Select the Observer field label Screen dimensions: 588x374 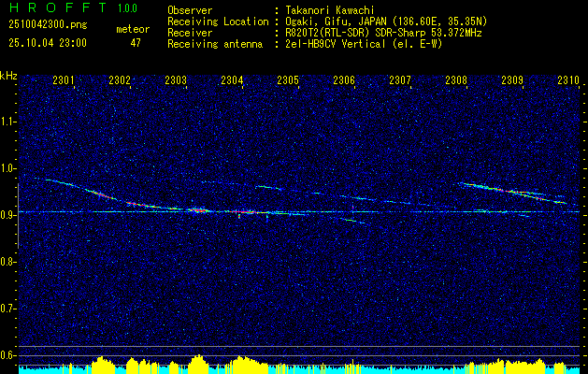pyautogui.click(x=190, y=10)
